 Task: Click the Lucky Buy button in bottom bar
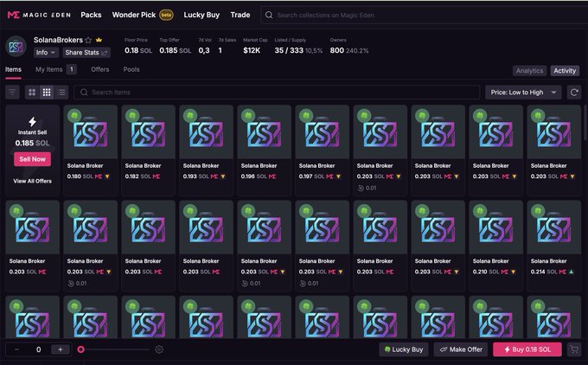[404, 349]
